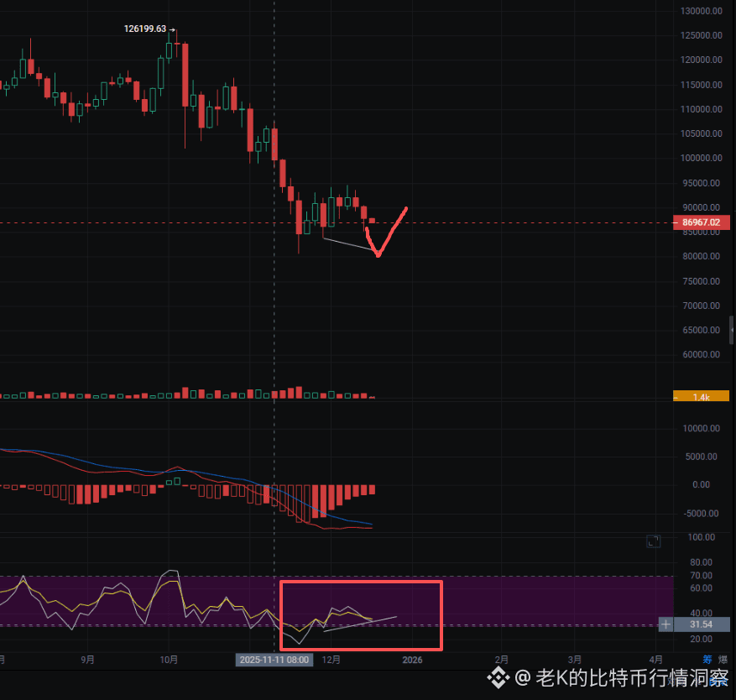Toggle the 筹 chip distribution button
The image size is (736, 700).
pyautogui.click(x=707, y=660)
